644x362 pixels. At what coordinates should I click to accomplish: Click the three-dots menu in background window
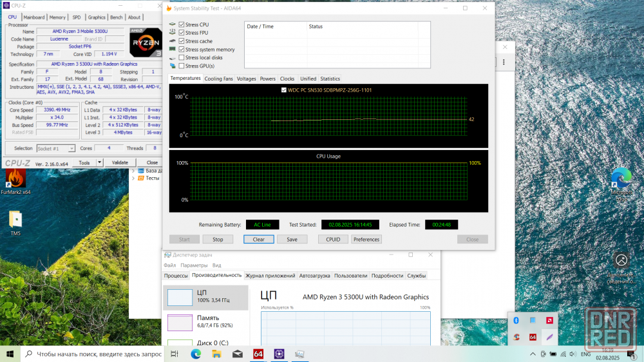pos(504,62)
